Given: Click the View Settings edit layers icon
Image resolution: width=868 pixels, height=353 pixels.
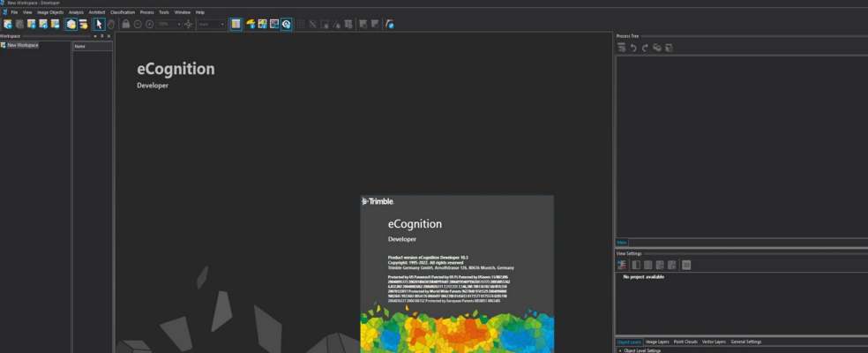Looking at the screenshot, I should 621,265.
